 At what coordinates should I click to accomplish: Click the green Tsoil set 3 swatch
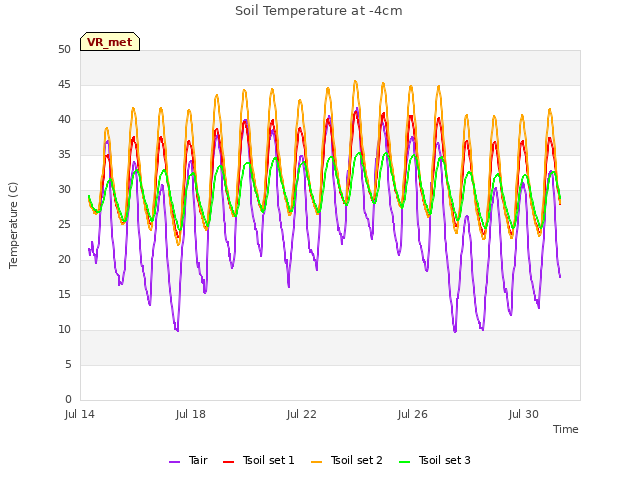coord(404,462)
